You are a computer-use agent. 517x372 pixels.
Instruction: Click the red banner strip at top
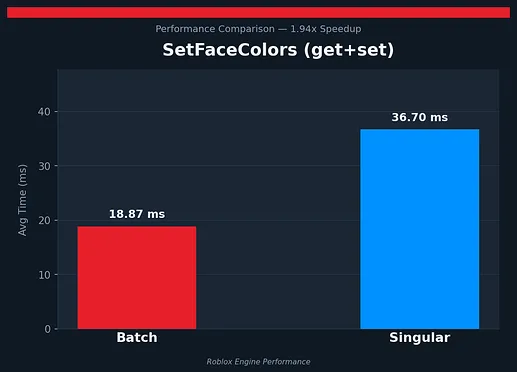tap(258, 13)
